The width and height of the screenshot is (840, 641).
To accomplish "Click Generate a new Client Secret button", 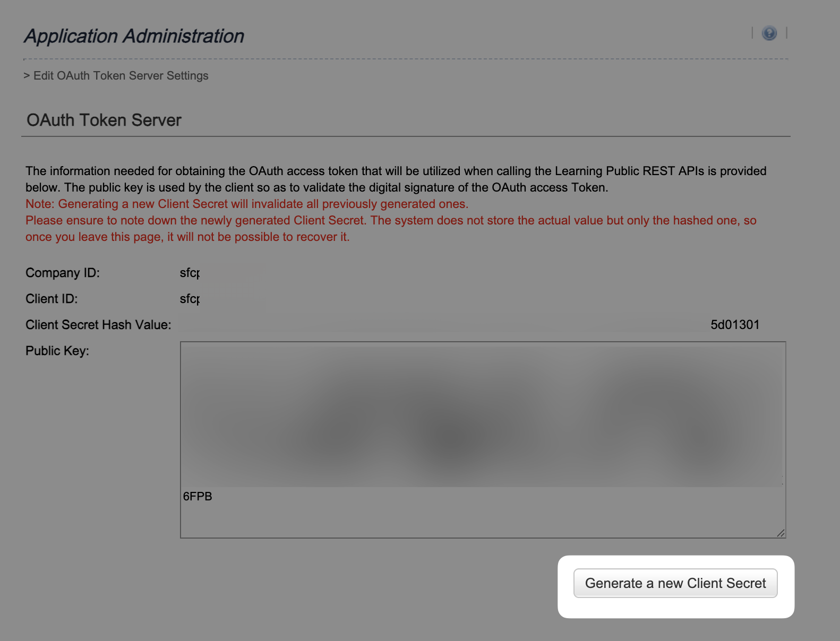I will click(x=675, y=583).
